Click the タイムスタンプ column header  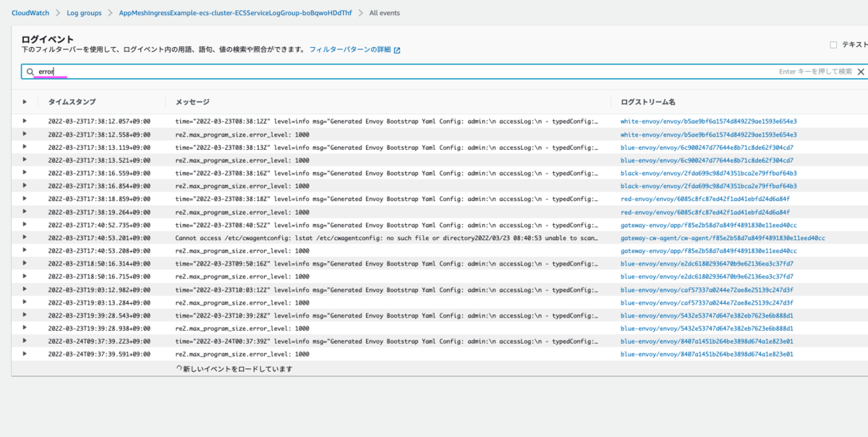coord(72,102)
